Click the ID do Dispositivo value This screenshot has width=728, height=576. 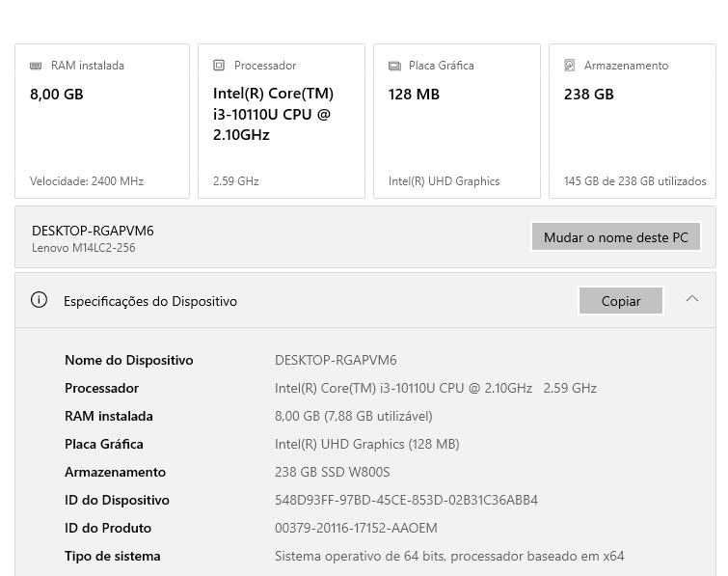coord(406,500)
